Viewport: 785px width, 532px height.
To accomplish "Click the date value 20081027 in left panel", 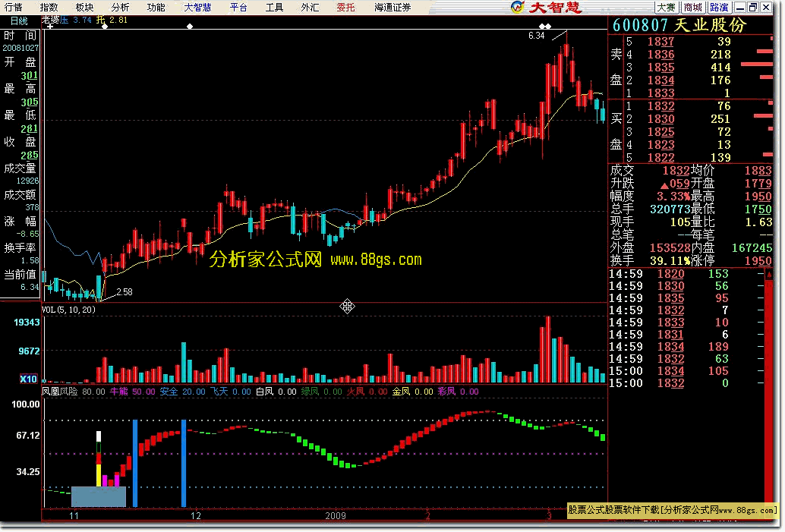I will tap(20, 48).
